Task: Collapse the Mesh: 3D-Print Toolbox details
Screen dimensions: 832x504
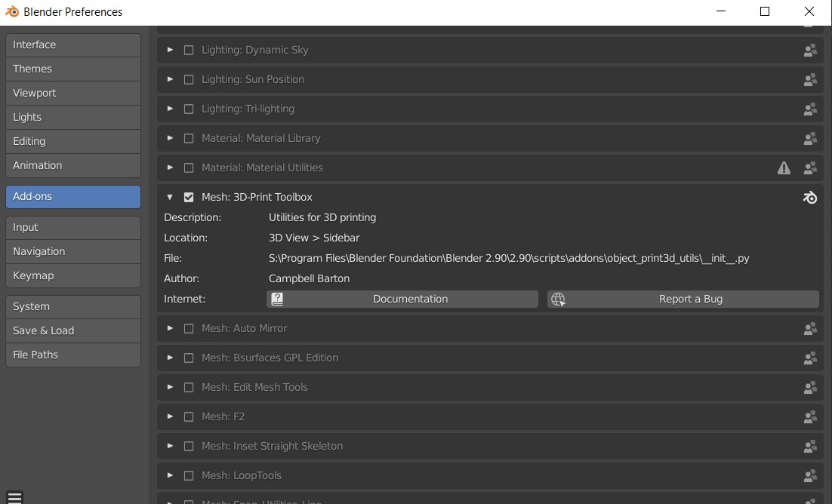Action: (x=170, y=197)
